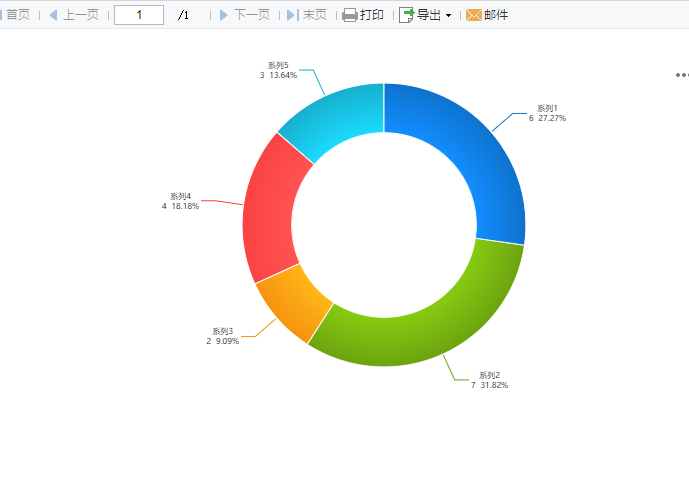
Task: Click the 导出 export label
Action: point(428,15)
